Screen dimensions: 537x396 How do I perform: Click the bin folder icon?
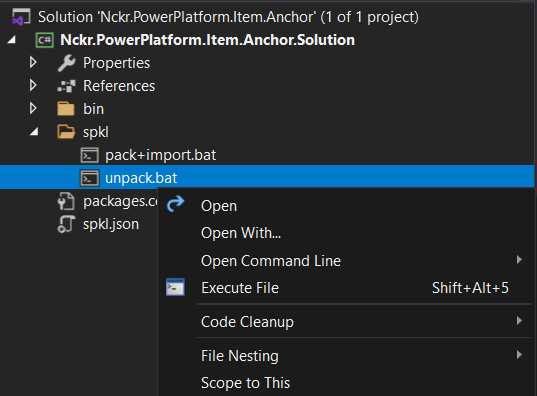[66, 109]
